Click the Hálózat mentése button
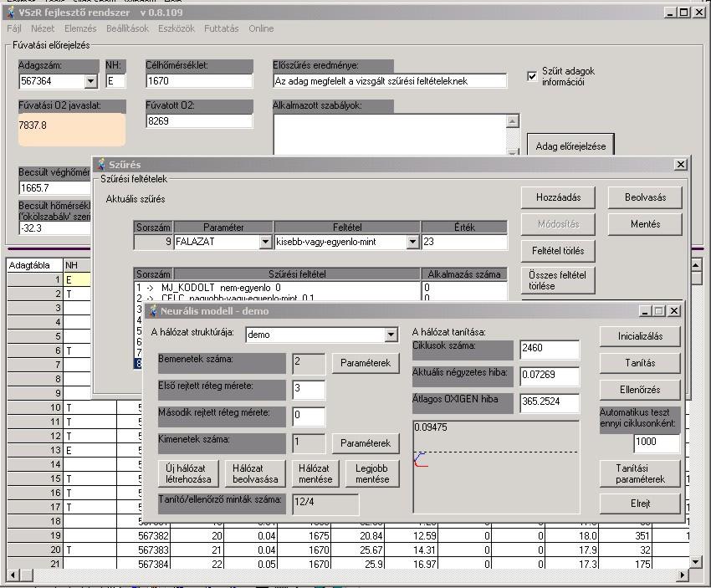The height and width of the screenshot is (588, 711). pos(315,473)
